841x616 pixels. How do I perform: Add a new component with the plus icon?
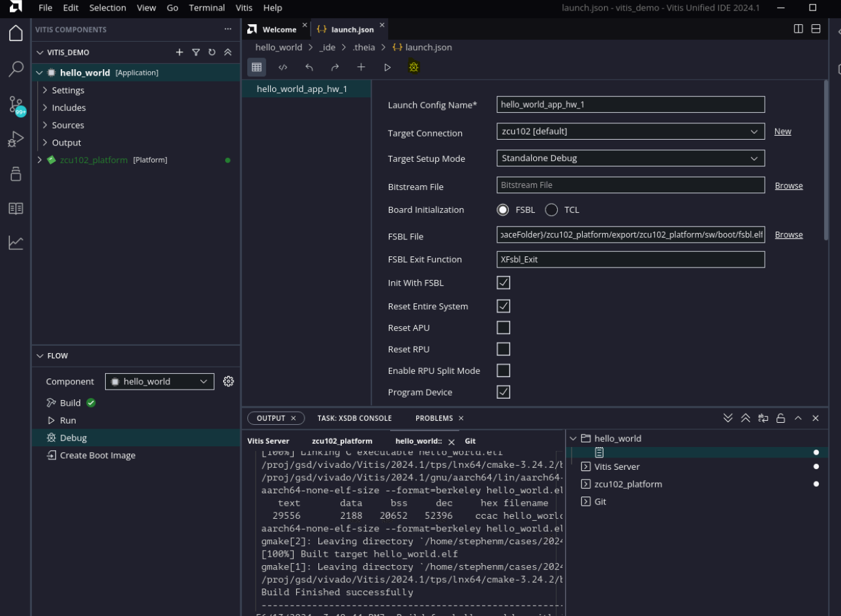click(179, 52)
